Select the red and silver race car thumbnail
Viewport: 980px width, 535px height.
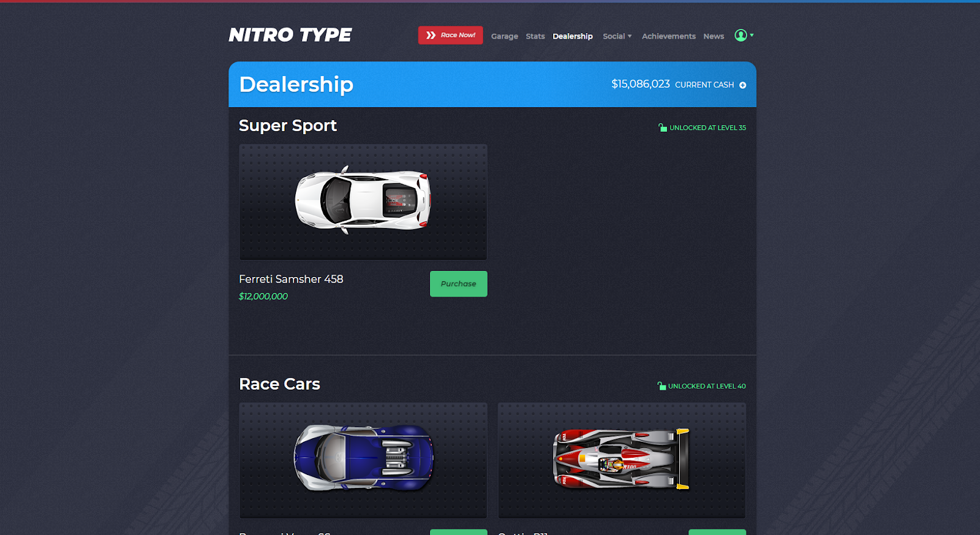coord(622,460)
